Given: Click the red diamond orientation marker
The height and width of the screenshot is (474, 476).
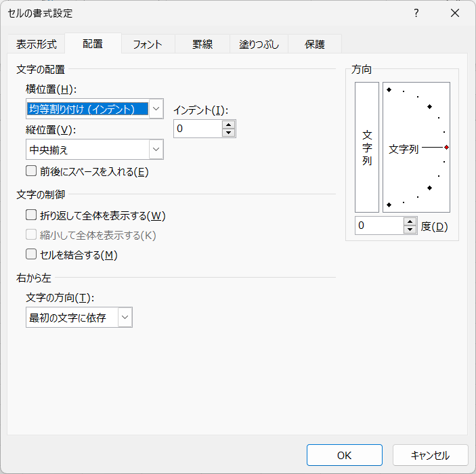Looking at the screenshot, I should [x=446, y=147].
